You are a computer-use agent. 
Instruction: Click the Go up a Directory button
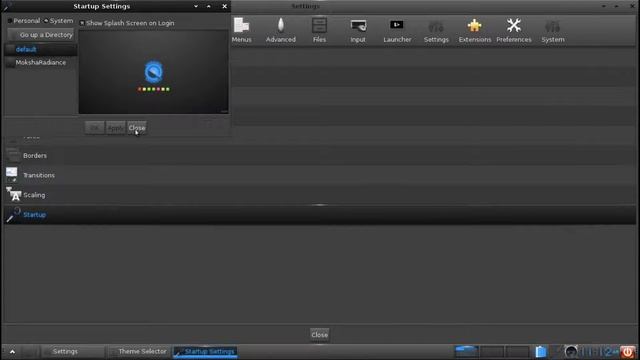point(41,35)
